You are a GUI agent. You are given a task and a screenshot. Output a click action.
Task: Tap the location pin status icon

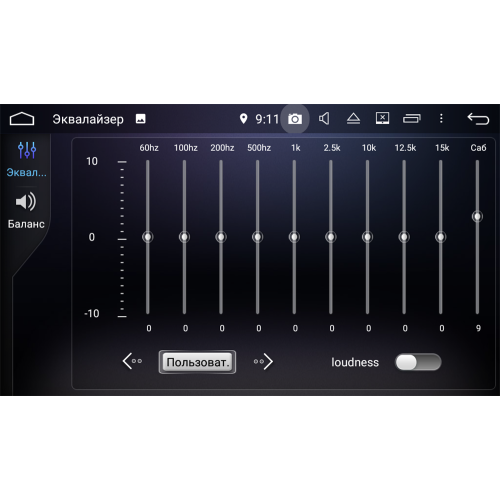(x=244, y=119)
